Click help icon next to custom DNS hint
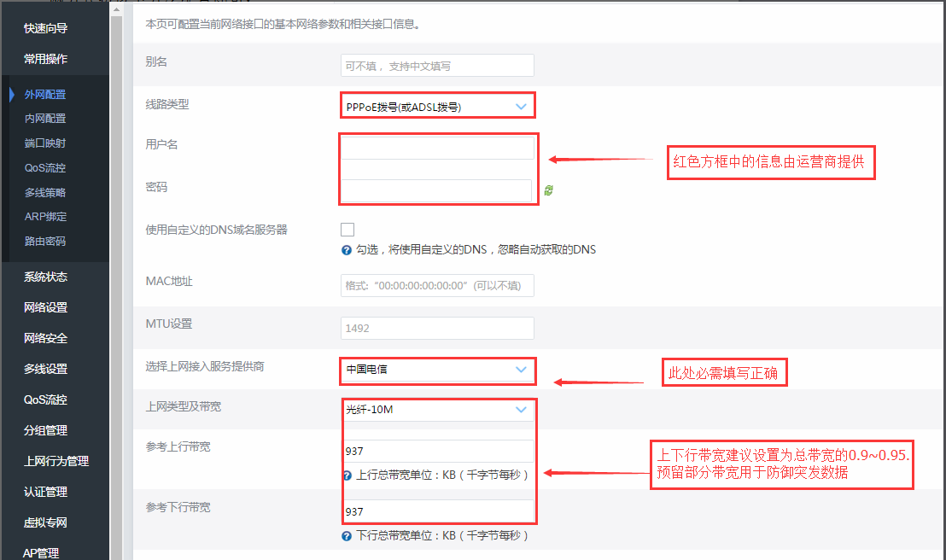Image resolution: width=946 pixels, height=560 pixels. click(347, 250)
